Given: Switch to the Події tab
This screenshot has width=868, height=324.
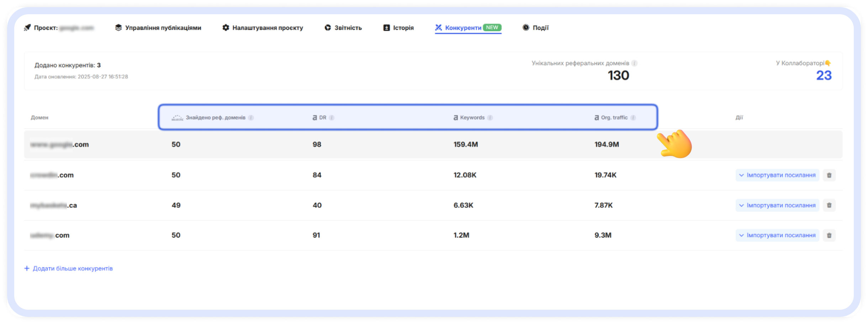Looking at the screenshot, I should tap(539, 27).
